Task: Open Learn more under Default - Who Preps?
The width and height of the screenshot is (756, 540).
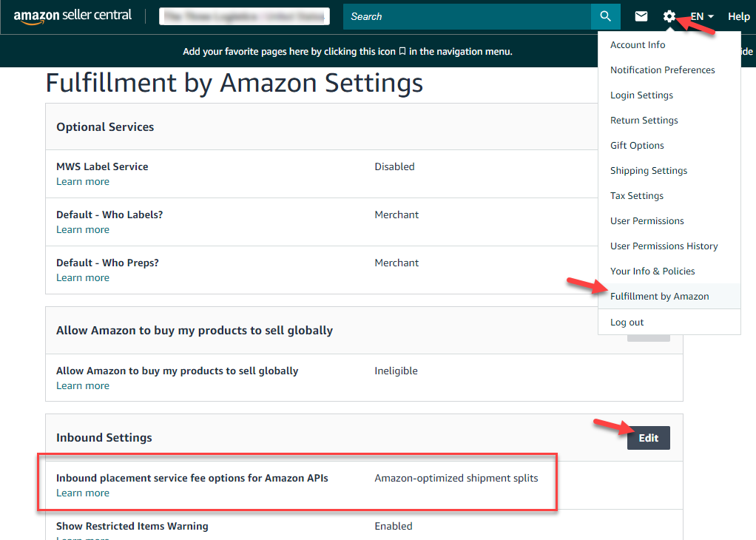Action: click(83, 277)
